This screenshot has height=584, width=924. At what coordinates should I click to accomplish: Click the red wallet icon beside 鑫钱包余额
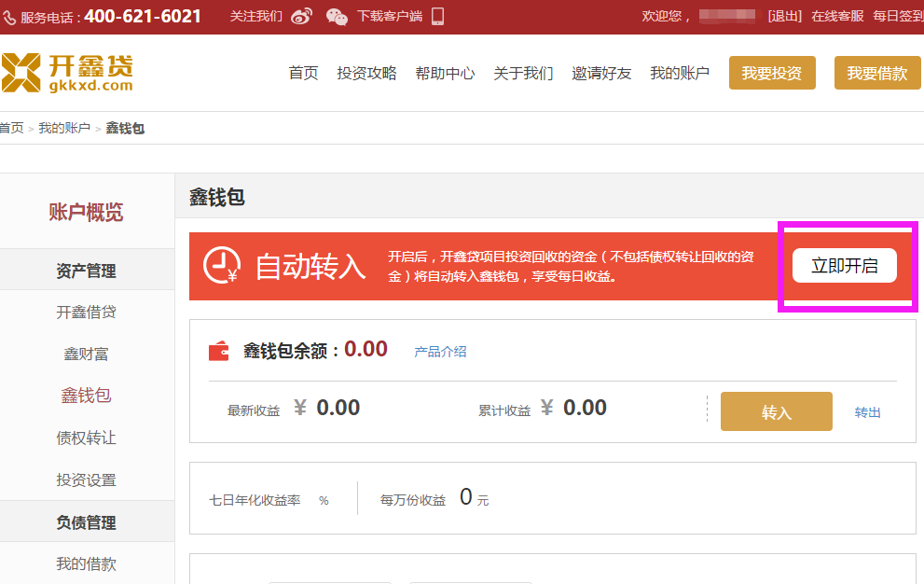[218, 351]
